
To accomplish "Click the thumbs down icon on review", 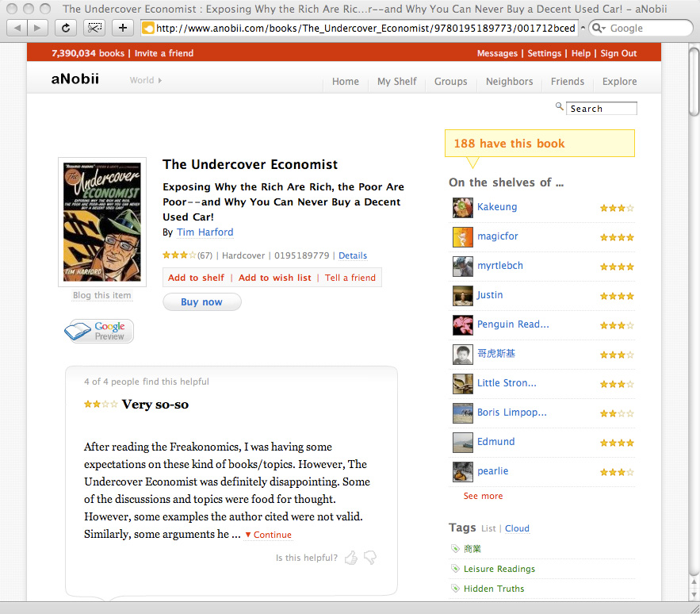I will 370,557.
